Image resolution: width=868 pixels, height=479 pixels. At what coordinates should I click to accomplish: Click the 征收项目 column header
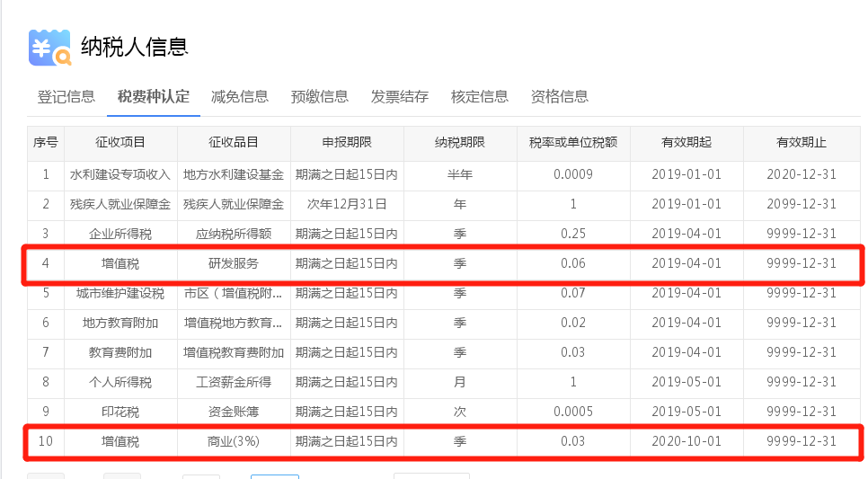[x=120, y=143]
